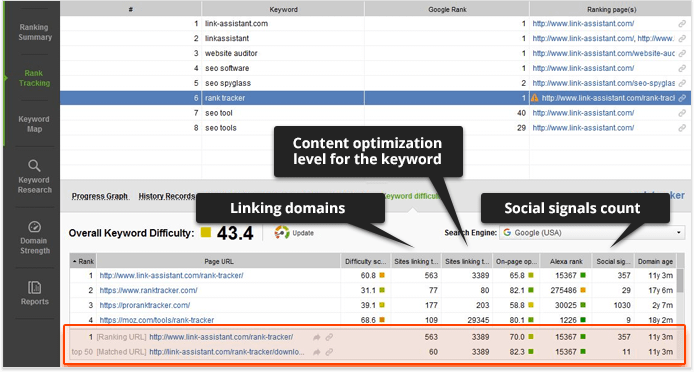Switch to the Progress Graph tab

(x=100, y=196)
